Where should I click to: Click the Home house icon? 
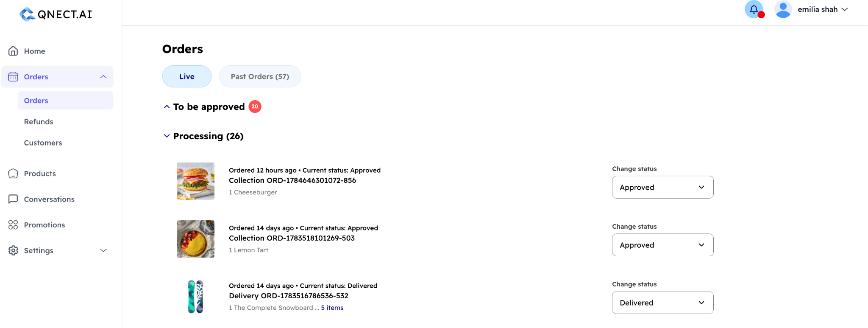click(x=13, y=51)
